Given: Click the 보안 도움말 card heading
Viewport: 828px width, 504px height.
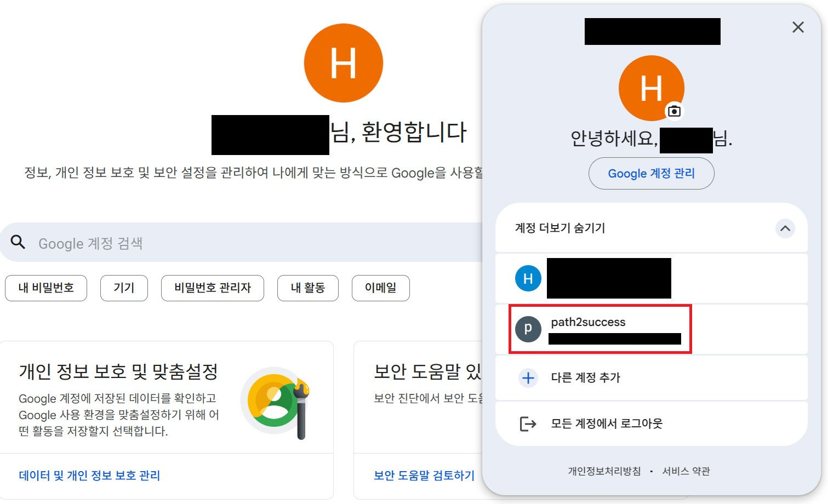Looking at the screenshot, I should [x=427, y=371].
